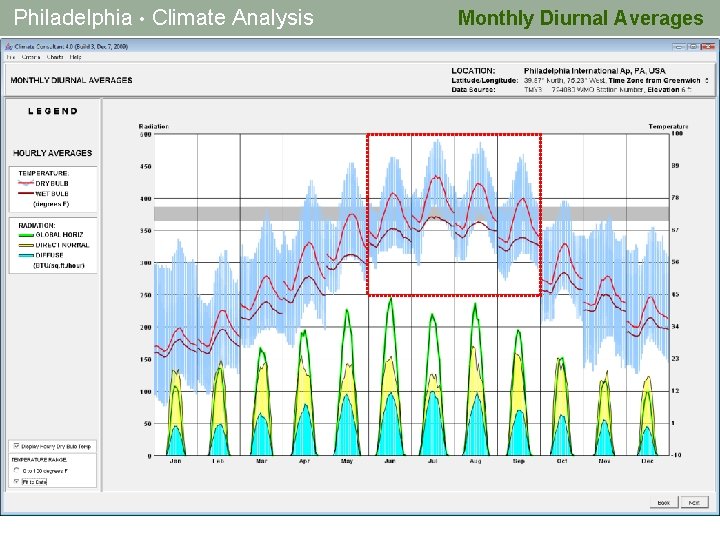720x540 pixels.
Task: Click the Dry Bulb legend line swatch
Action: click(x=26, y=183)
